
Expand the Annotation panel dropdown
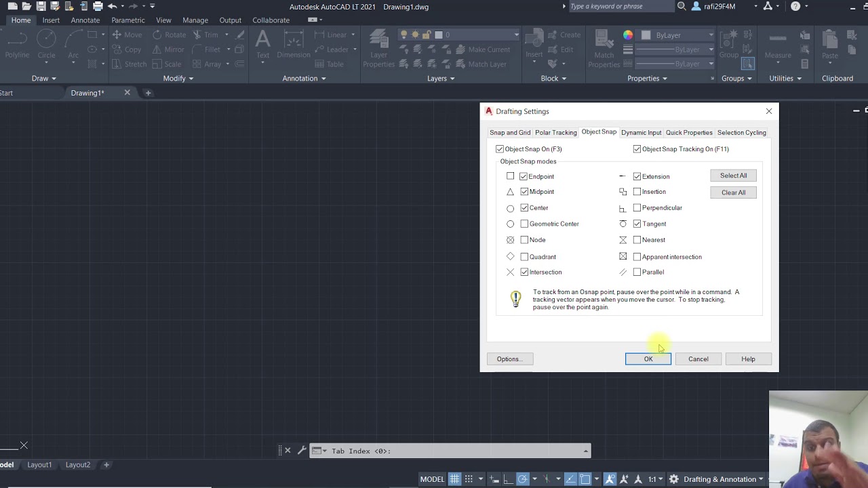click(304, 79)
